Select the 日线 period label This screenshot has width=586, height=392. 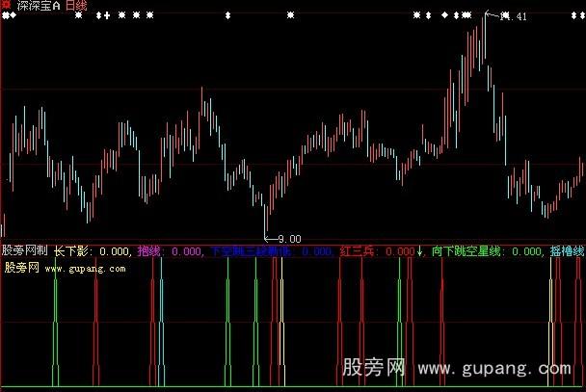tap(76, 6)
